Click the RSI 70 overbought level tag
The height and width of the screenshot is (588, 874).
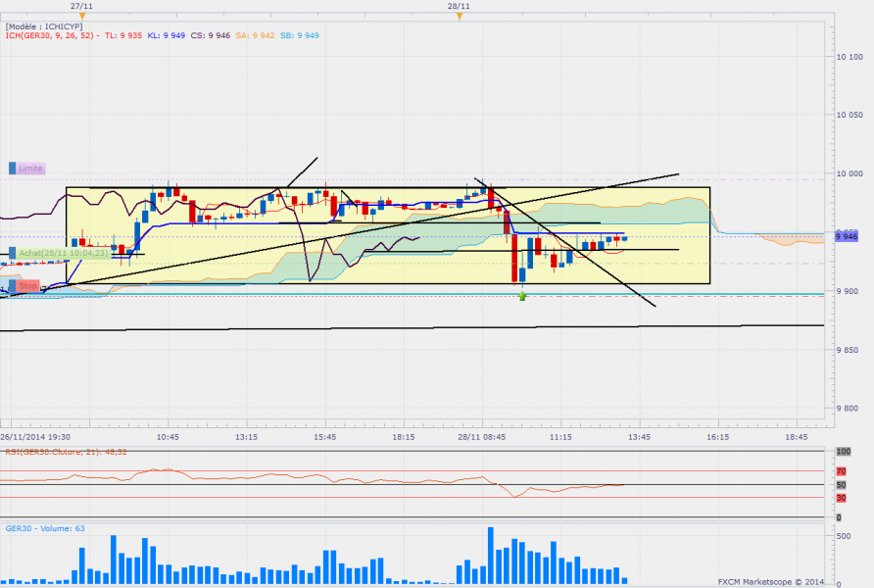pyautogui.click(x=841, y=471)
